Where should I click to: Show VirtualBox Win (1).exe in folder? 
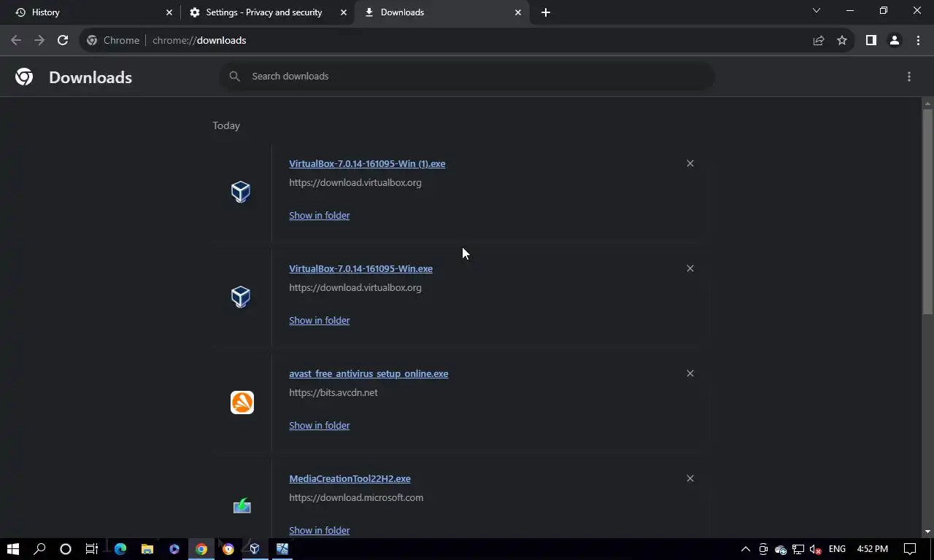click(x=319, y=215)
